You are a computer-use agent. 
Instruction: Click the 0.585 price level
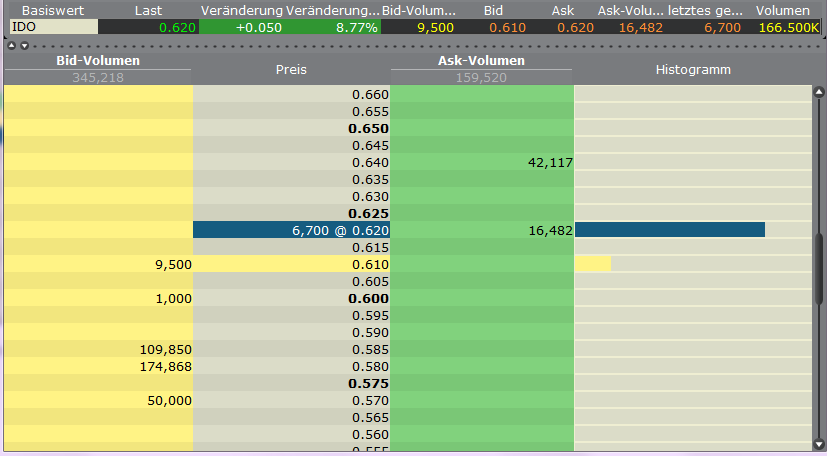point(370,349)
